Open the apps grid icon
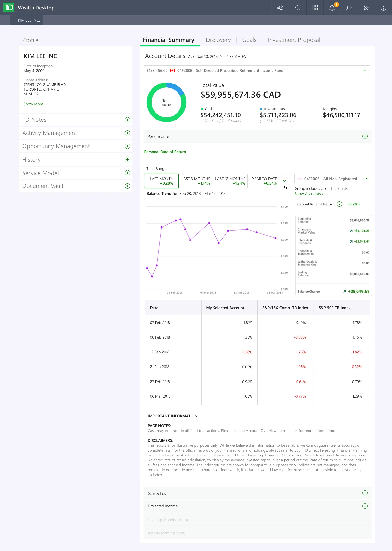The width and height of the screenshot is (392, 551). (315, 8)
